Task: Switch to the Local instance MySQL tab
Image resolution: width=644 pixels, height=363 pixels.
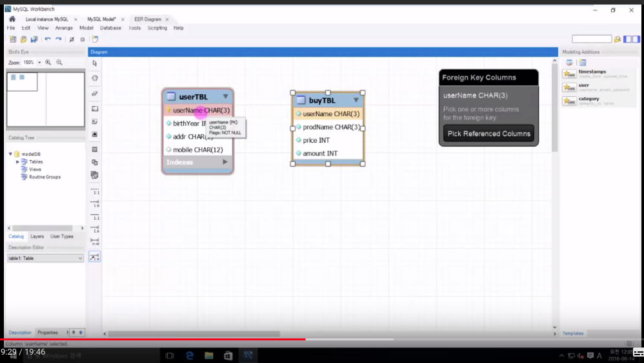Action: coord(47,19)
